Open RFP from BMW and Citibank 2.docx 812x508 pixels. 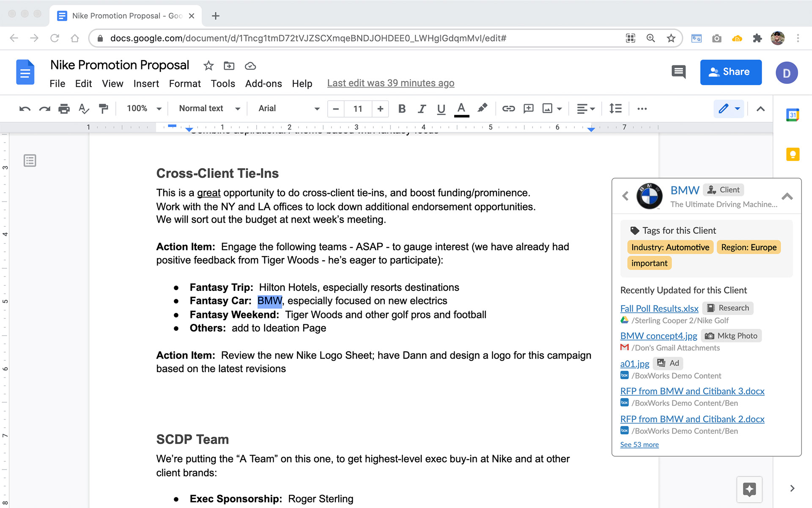pos(692,419)
